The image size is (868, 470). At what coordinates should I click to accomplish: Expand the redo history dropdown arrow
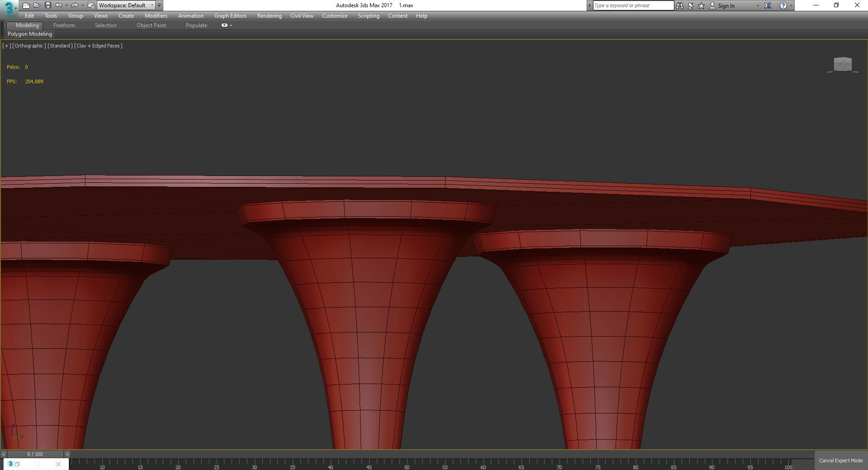[82, 5]
